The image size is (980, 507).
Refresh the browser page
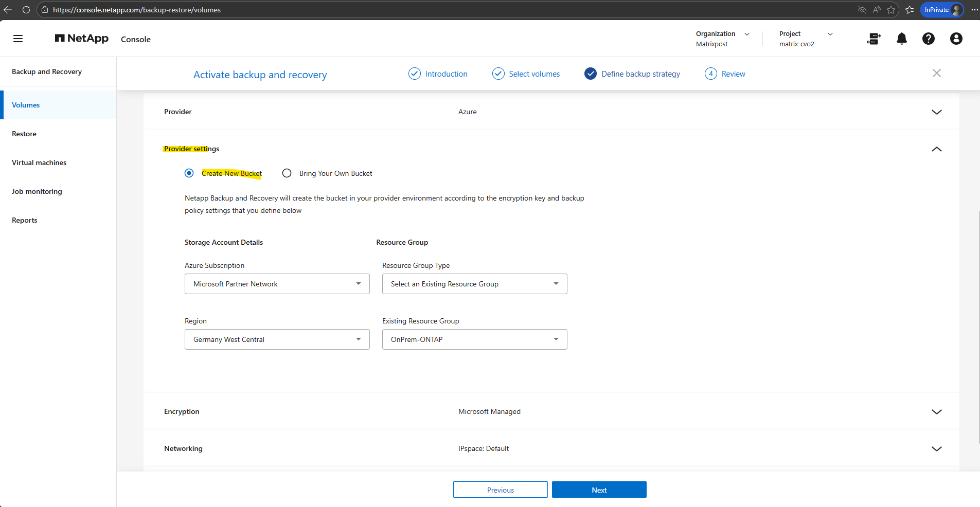(x=26, y=10)
